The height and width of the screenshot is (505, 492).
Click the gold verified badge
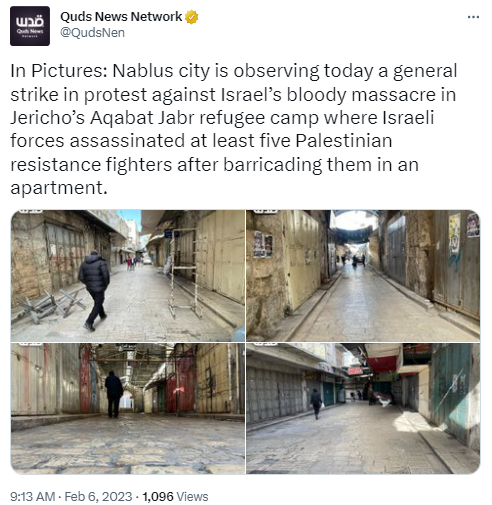click(x=192, y=17)
